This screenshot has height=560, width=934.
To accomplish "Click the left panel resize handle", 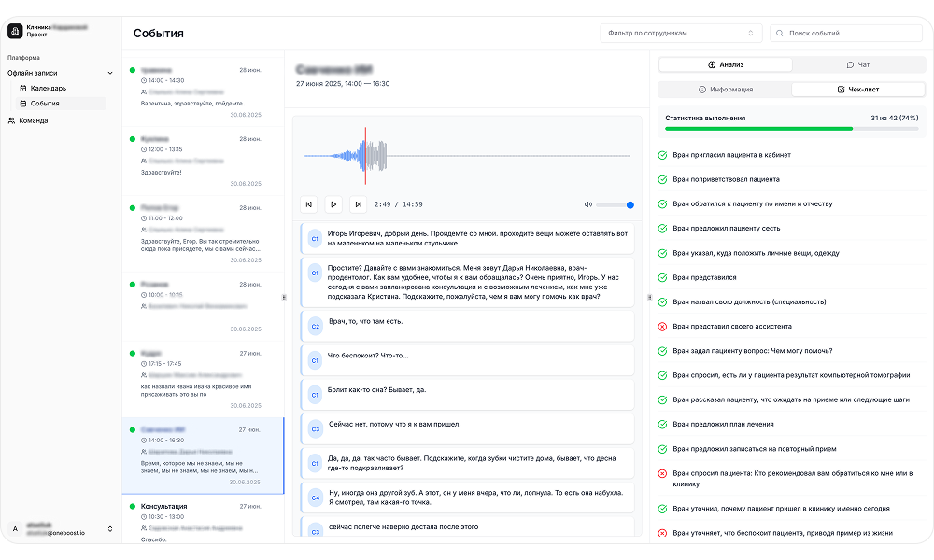I will point(284,298).
